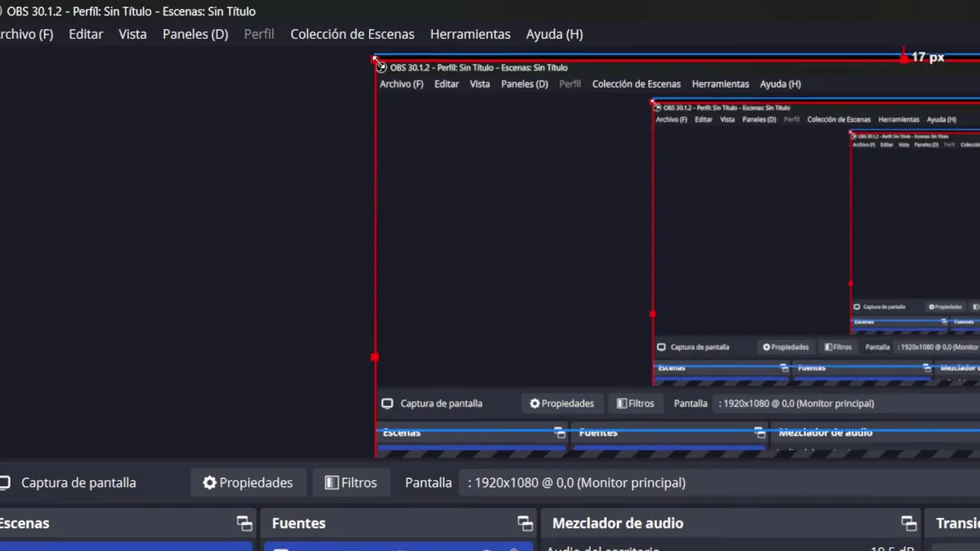980x551 pixels.
Task: Open the Paneles (D) menu in main menu bar
Action: click(195, 34)
